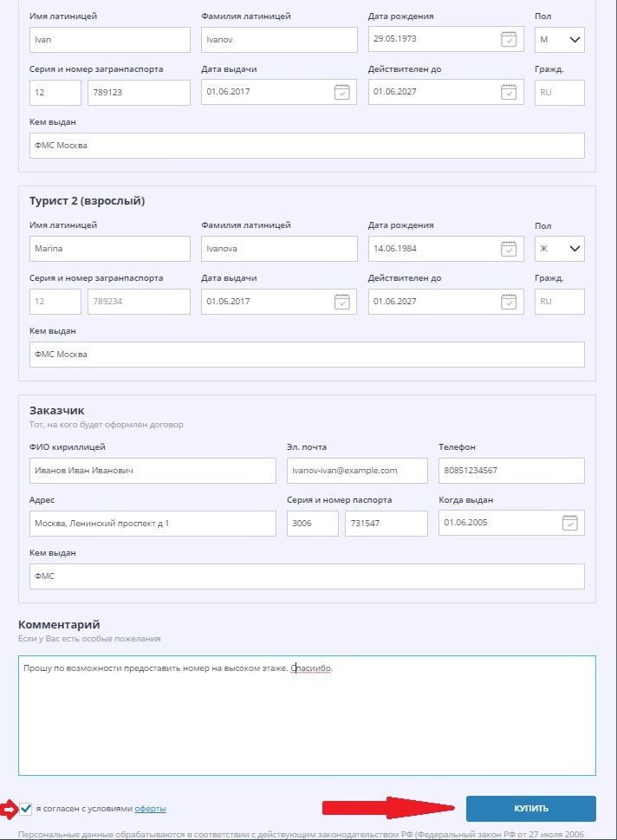The width and height of the screenshot is (617, 840).
Task: Click Tourist 2 Имя латиницей field containing Marina
Action: pyautogui.click(x=109, y=249)
